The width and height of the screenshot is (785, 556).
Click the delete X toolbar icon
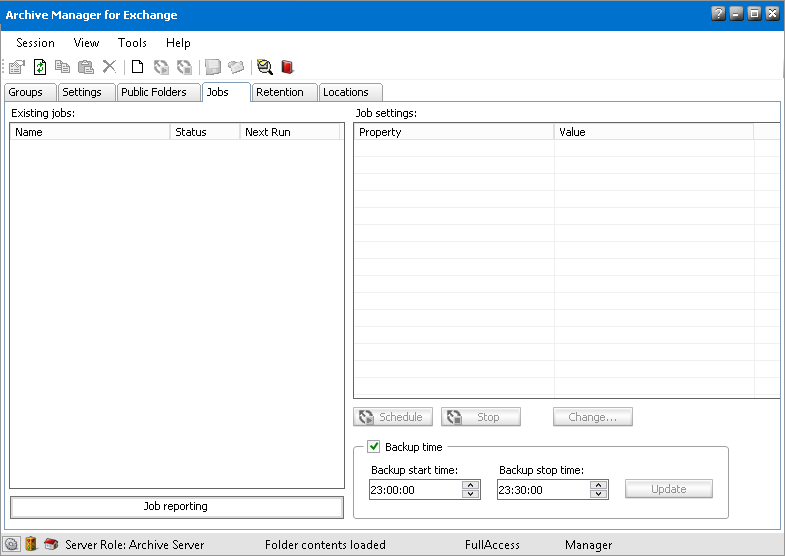click(x=110, y=67)
